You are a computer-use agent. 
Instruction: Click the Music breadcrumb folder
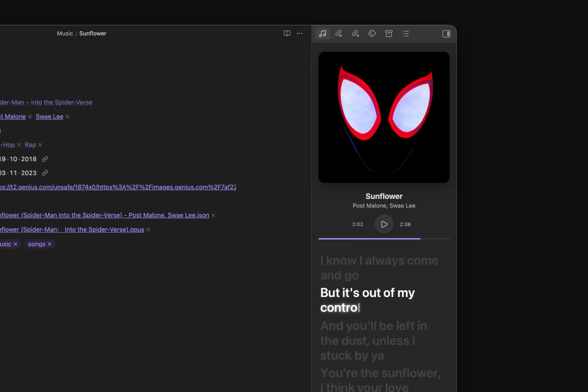click(x=65, y=33)
